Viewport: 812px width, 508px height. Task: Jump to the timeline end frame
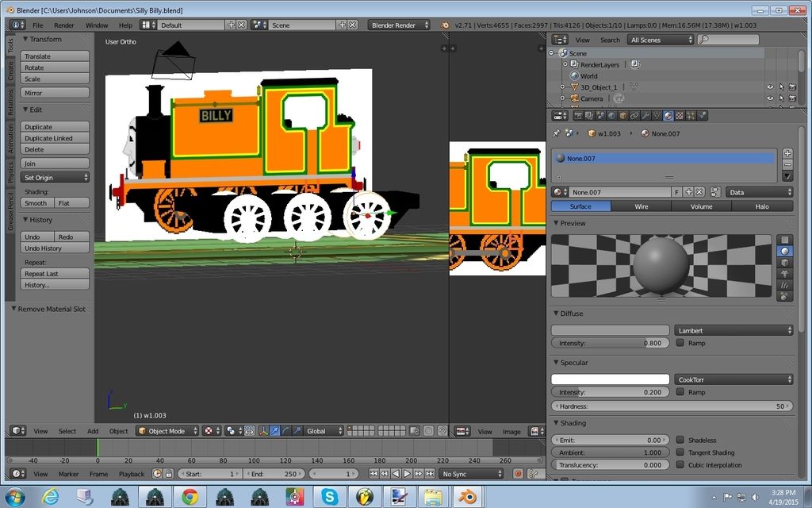click(x=431, y=474)
